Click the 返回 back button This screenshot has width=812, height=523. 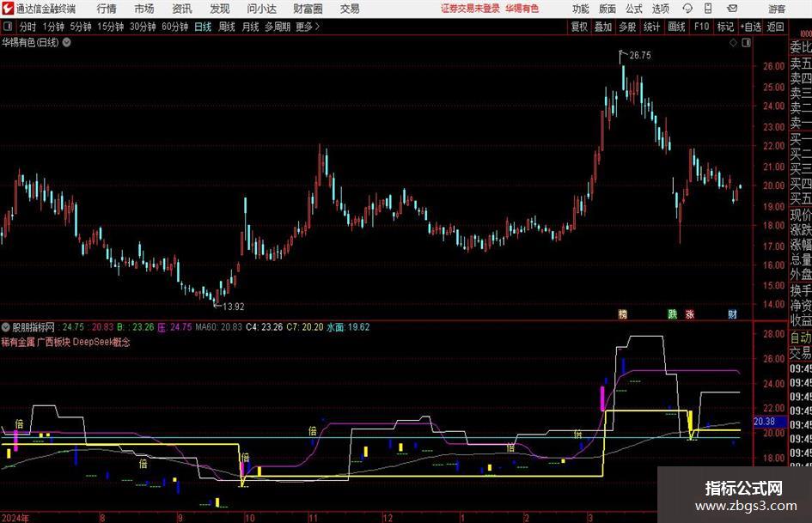click(x=775, y=27)
